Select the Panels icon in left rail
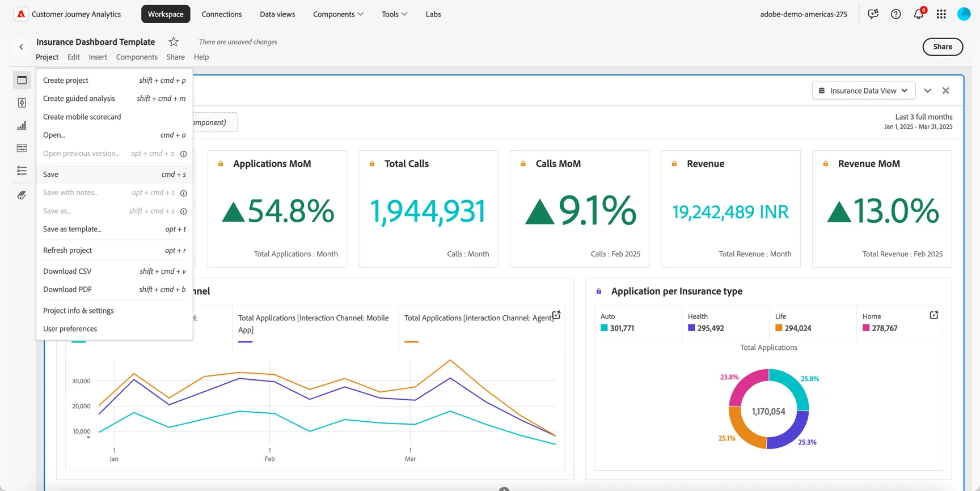 coord(22,80)
